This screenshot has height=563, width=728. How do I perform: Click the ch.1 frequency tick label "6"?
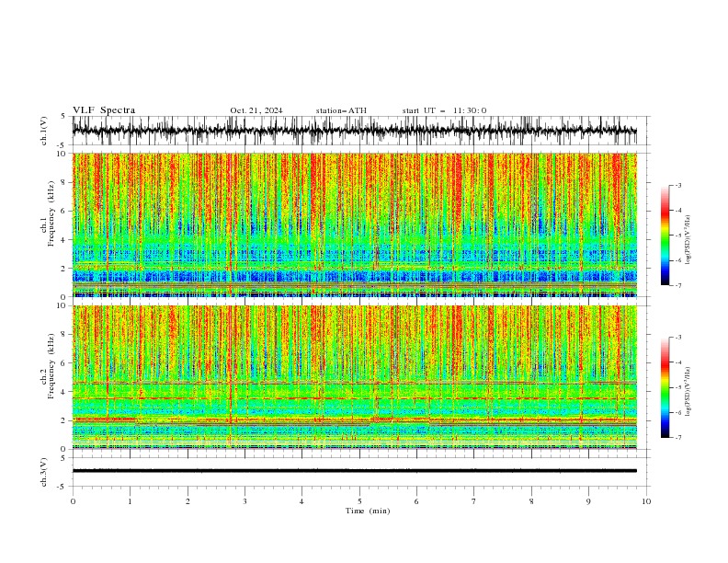point(64,212)
